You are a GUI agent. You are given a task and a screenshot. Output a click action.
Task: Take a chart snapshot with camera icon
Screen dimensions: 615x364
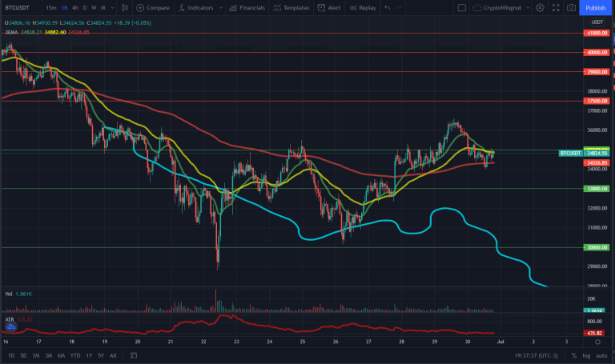[x=572, y=7]
